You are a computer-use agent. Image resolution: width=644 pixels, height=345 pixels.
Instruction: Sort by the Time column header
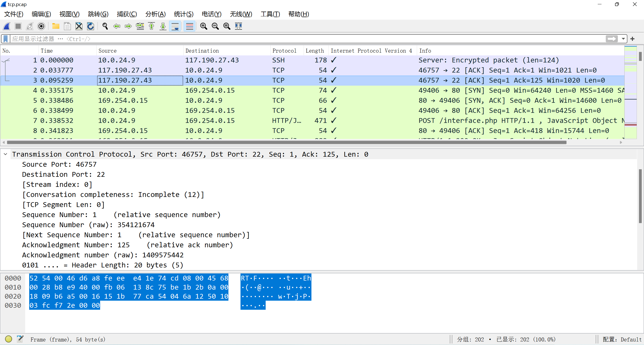[68, 51]
